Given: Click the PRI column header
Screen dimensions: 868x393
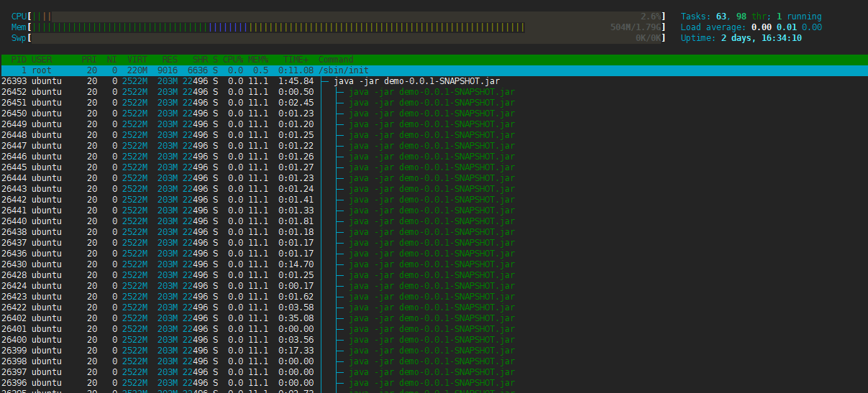Looking at the screenshot, I should 89,60.
